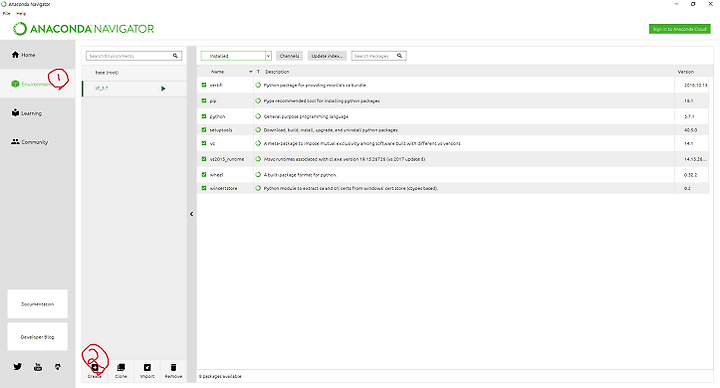The image size is (720, 388).
Task: Click the Update index button
Action: tap(327, 56)
